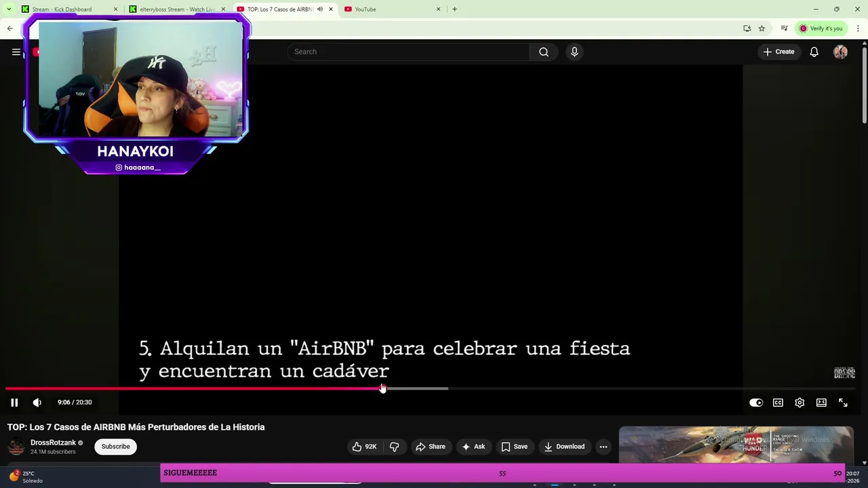Like the video (92K)

coord(365,447)
